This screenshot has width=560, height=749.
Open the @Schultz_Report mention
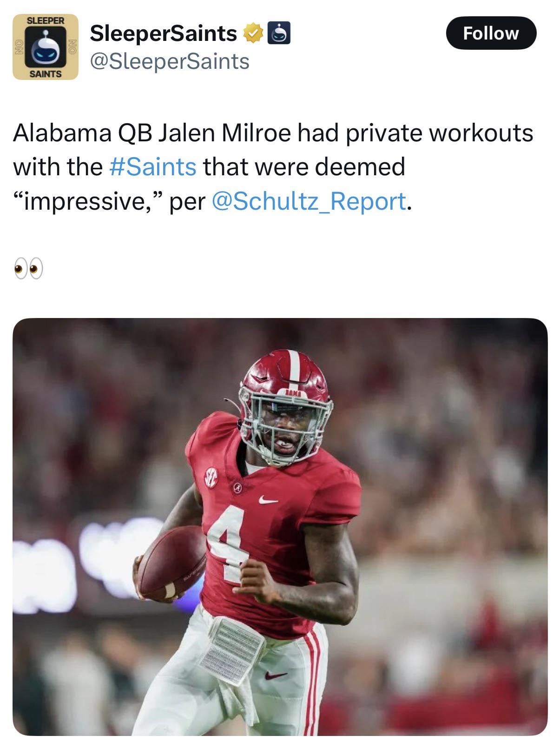click(x=309, y=201)
